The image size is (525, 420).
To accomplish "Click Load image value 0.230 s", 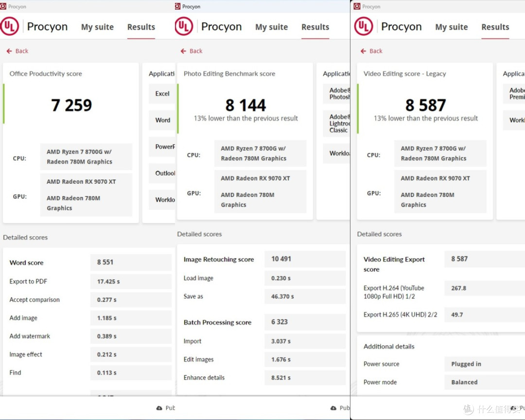I will point(305,278).
